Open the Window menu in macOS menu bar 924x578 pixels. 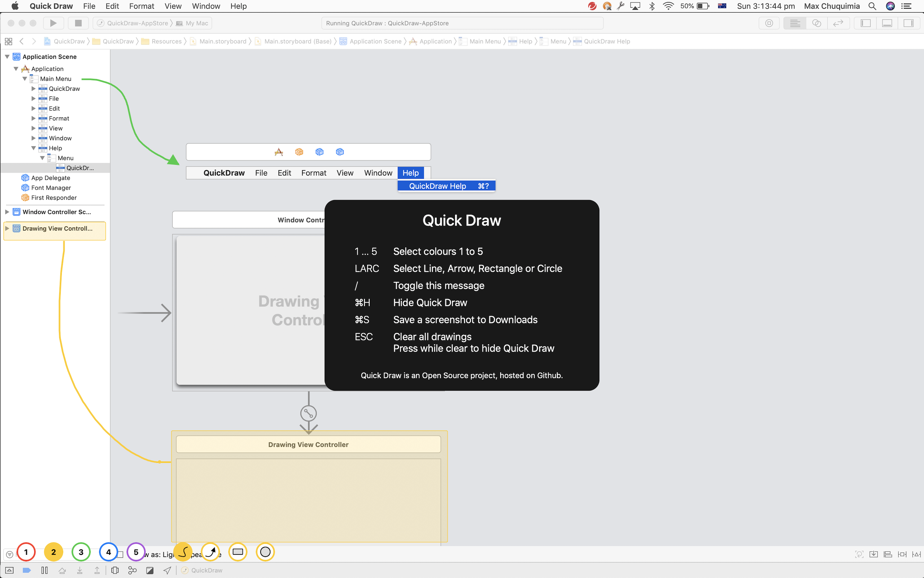tap(206, 6)
